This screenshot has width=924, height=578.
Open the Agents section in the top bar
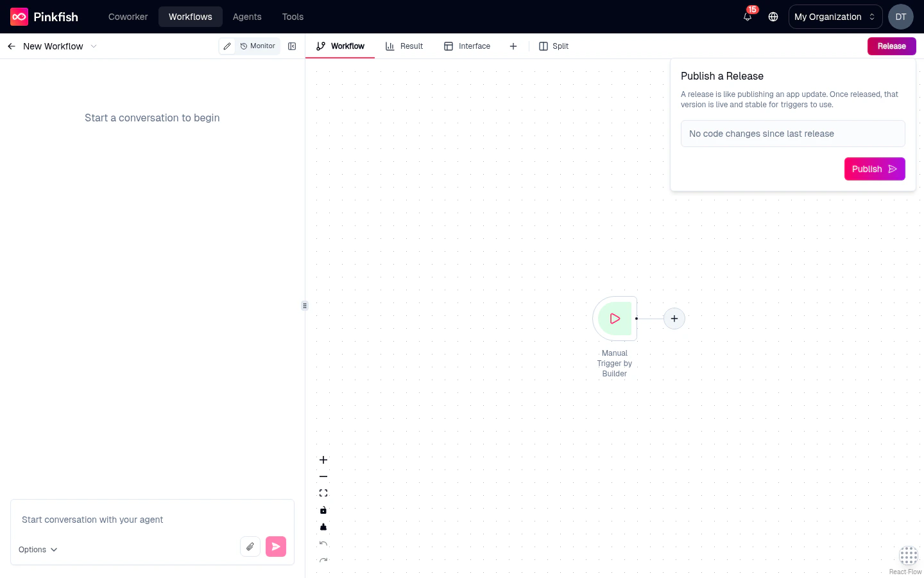coord(247,17)
